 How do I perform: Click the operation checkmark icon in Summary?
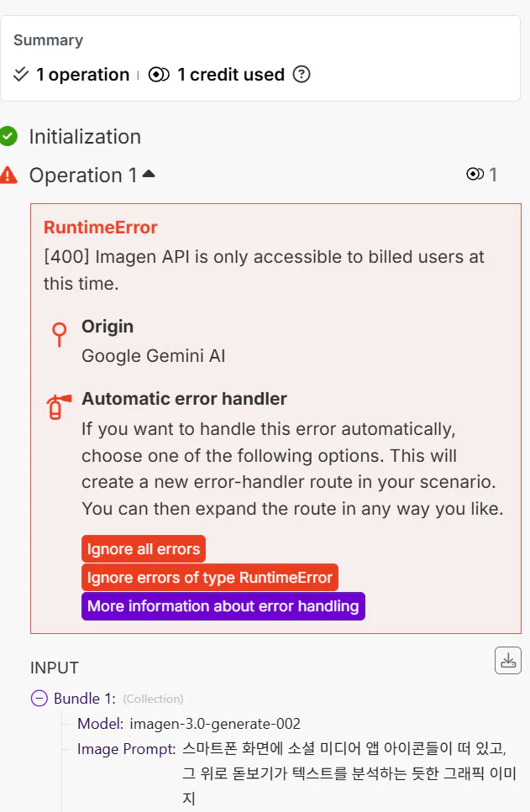pyautogui.click(x=22, y=75)
